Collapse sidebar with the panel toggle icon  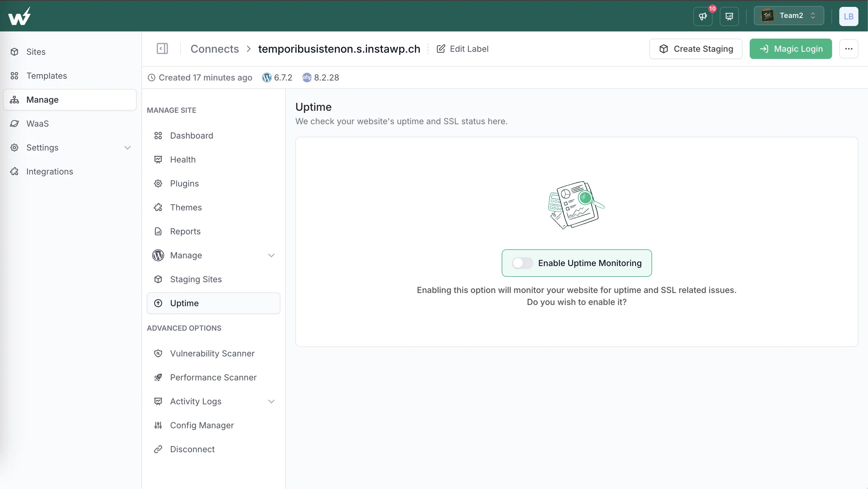pos(162,48)
